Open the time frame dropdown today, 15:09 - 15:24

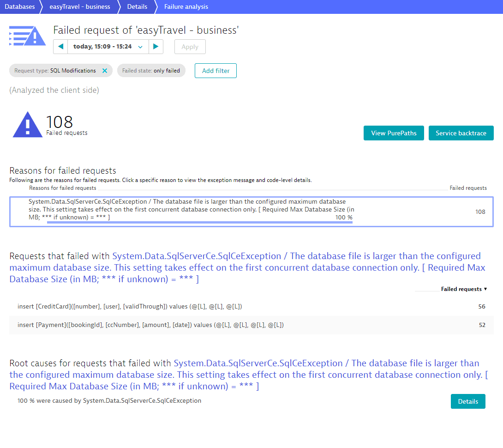pyautogui.click(x=108, y=47)
